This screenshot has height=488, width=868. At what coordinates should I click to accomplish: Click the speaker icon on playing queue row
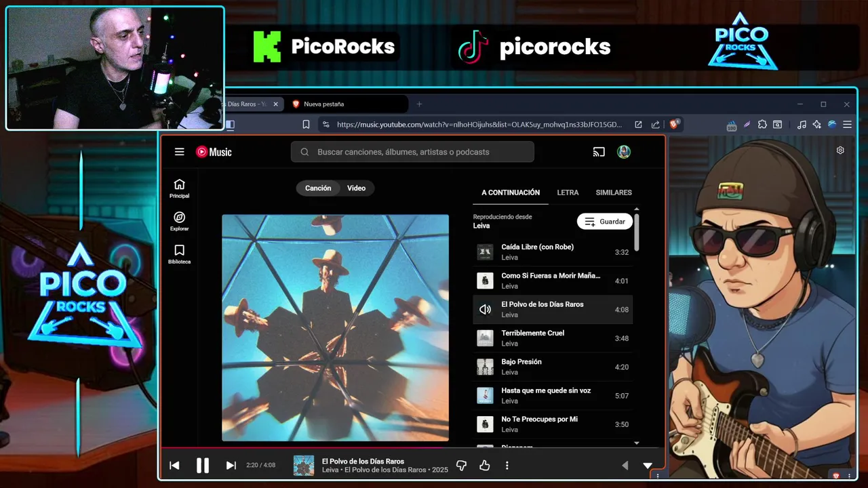pyautogui.click(x=485, y=310)
